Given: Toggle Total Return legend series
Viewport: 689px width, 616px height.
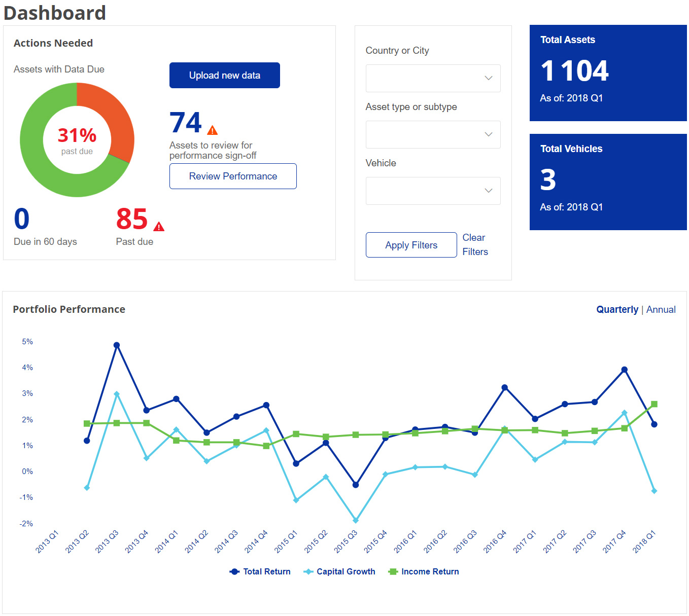Looking at the screenshot, I should pos(260,571).
